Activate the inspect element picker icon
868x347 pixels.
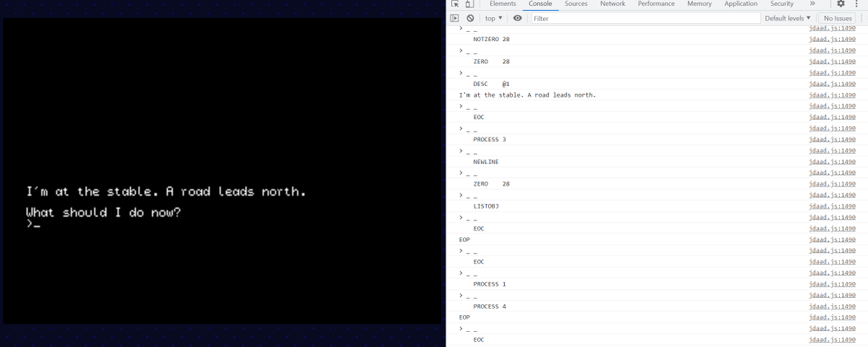[454, 4]
